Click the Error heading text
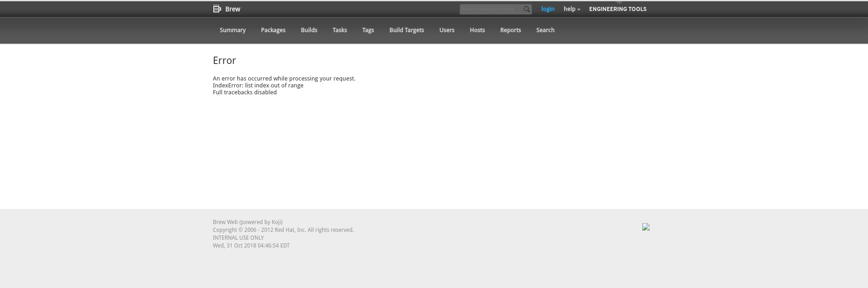Image resolution: width=868 pixels, height=288 pixels. pos(224,61)
